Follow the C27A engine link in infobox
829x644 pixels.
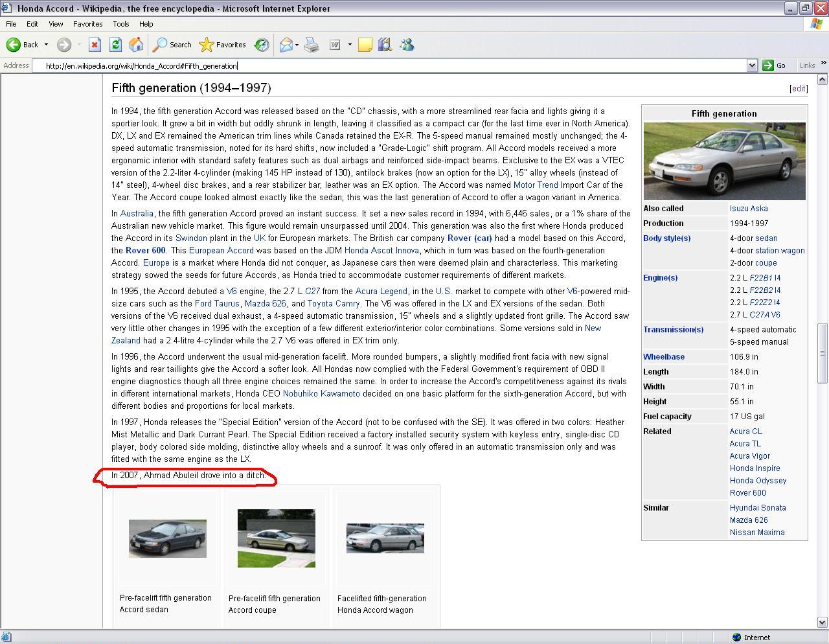point(760,315)
